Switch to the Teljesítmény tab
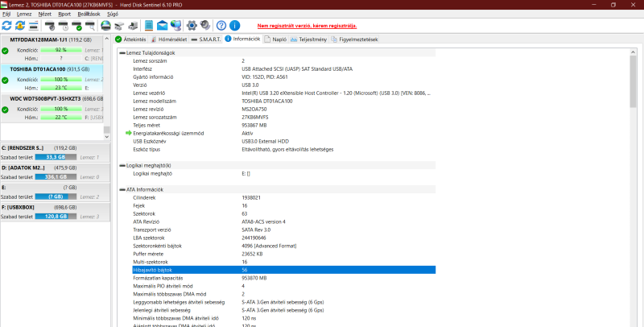Viewport: 644px width, 327px height. click(x=308, y=39)
